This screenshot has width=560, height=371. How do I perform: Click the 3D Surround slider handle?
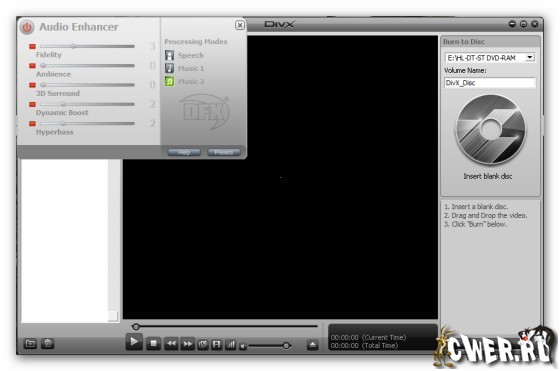tap(43, 85)
